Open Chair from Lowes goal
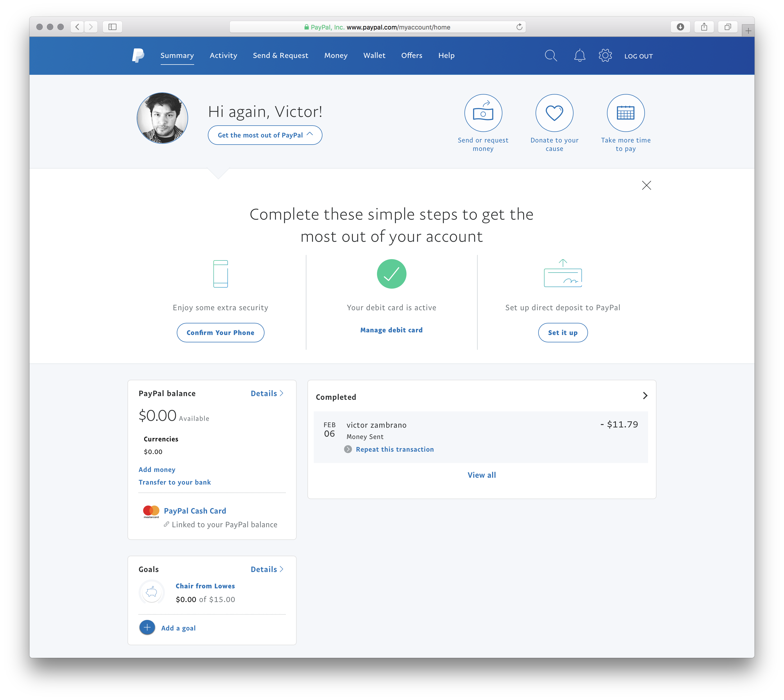Screen dimensions: 784x700 tap(205, 586)
